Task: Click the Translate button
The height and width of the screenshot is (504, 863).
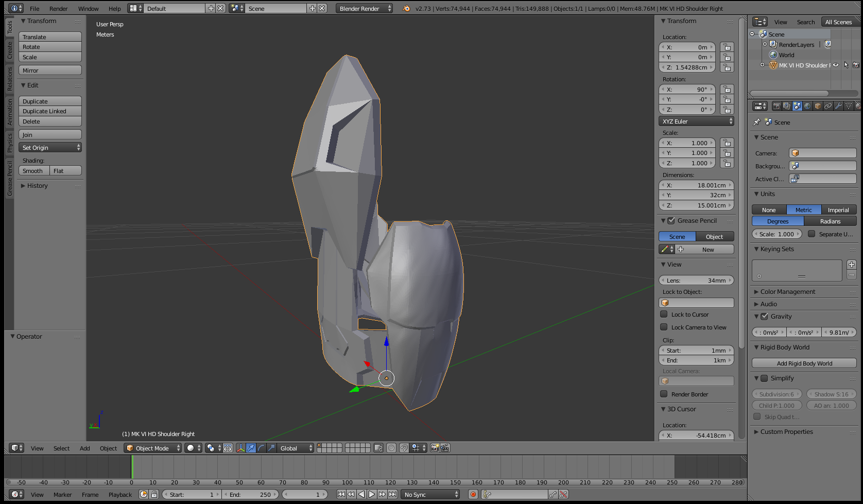Action: (x=50, y=37)
